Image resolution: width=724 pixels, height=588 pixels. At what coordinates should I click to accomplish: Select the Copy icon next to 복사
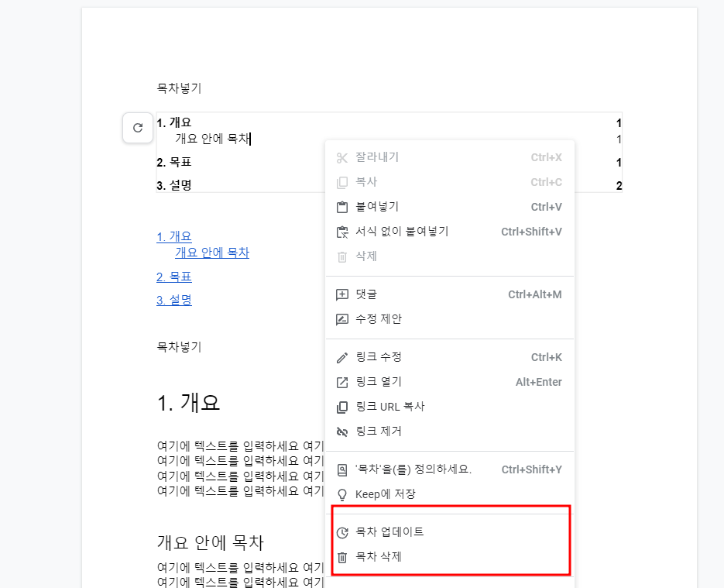(x=341, y=182)
